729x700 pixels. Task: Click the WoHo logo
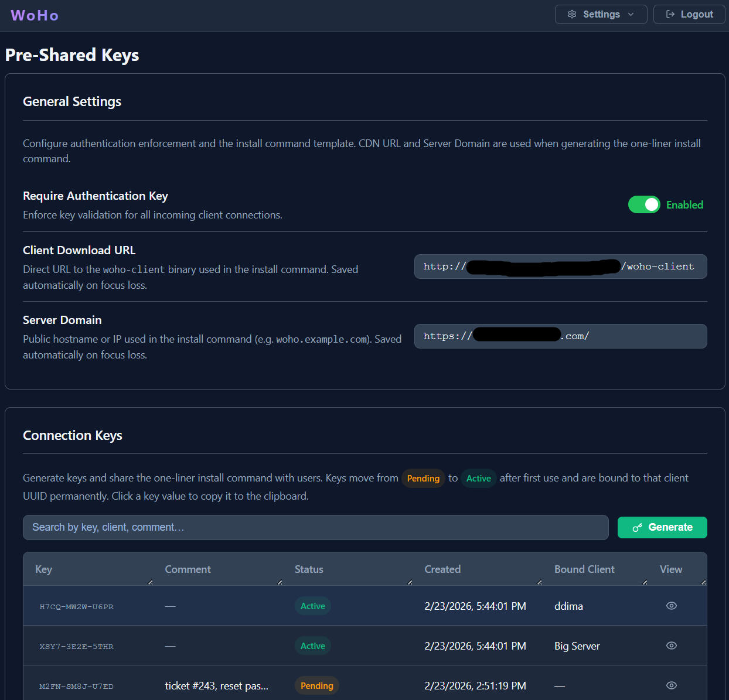point(35,15)
